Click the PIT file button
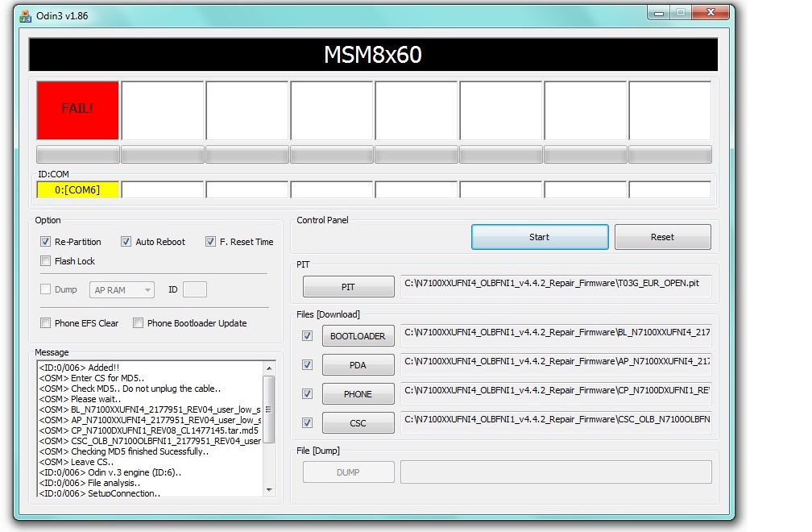Screen dimensions: 812x532 tap(348, 287)
